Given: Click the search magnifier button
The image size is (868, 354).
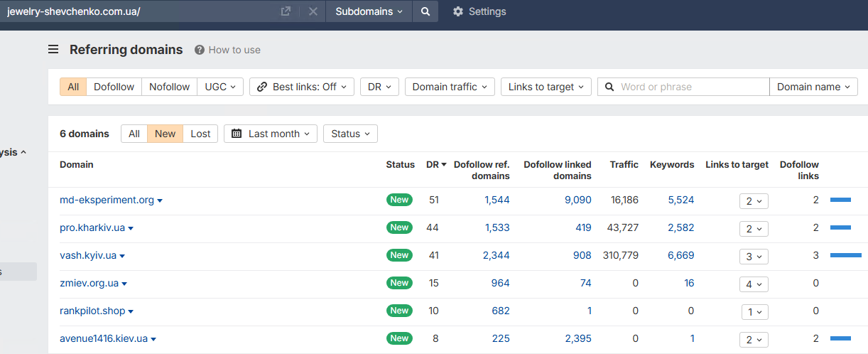Looking at the screenshot, I should point(425,11).
